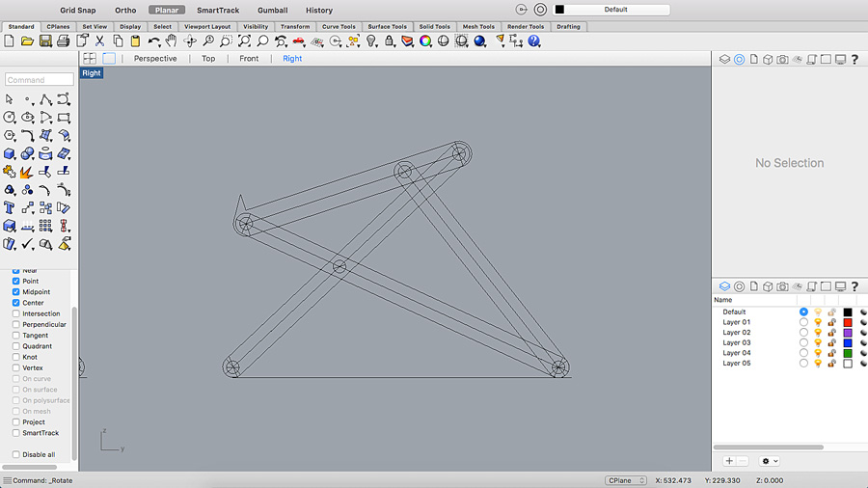Select the Rectangle tool

tap(65, 118)
